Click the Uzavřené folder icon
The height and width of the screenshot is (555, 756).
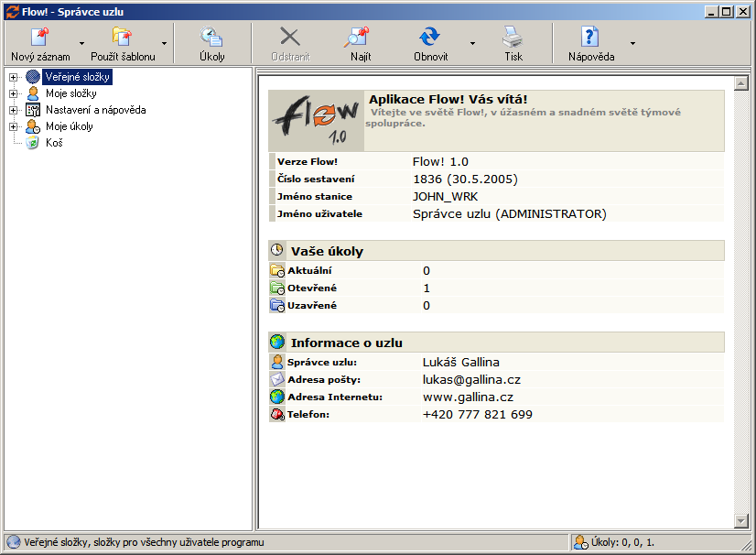(277, 306)
